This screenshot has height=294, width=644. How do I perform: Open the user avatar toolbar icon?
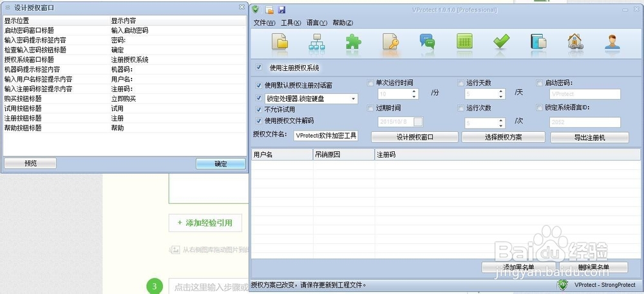pyautogui.click(x=612, y=42)
